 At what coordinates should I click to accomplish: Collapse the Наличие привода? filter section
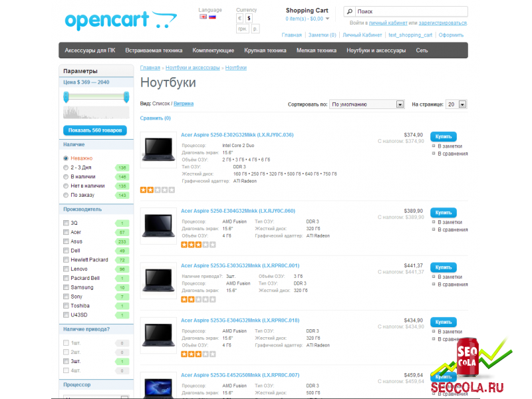[x=96, y=329]
